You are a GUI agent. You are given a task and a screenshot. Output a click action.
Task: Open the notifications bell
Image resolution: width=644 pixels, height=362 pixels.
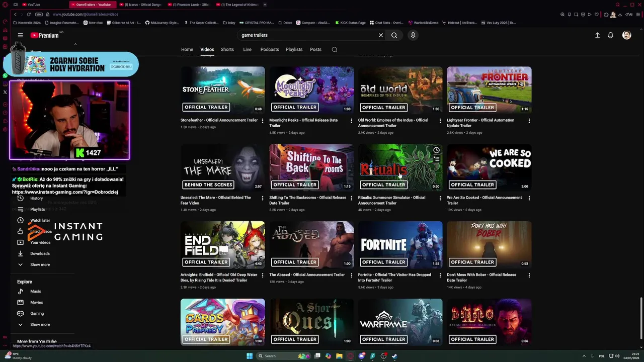(610, 35)
